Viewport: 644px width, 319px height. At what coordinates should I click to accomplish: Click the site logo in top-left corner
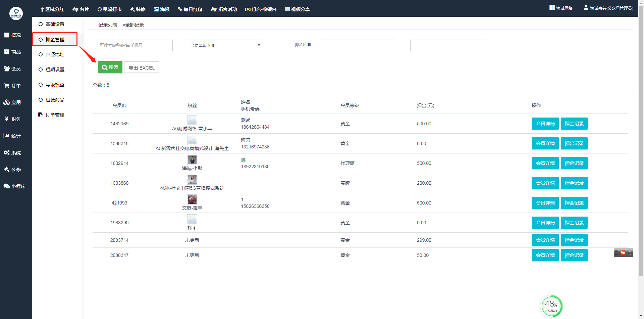[16, 13]
